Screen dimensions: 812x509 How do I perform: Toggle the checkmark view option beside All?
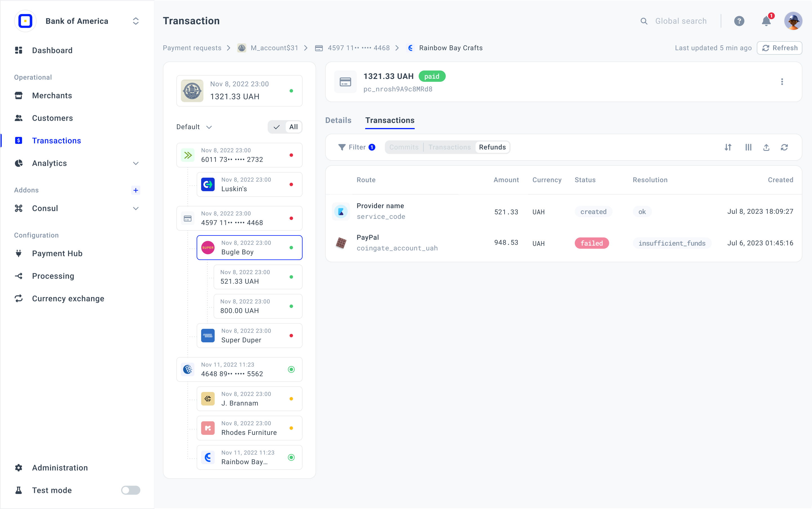[x=276, y=127]
